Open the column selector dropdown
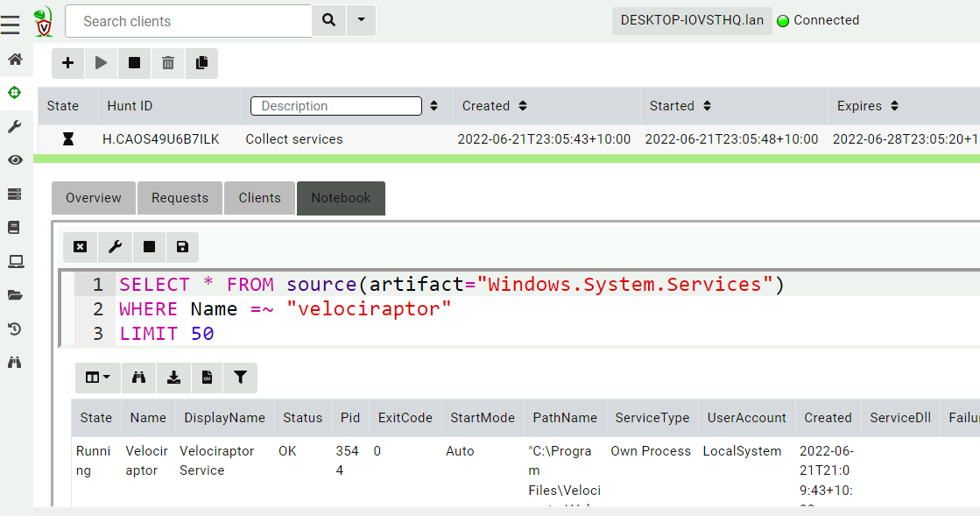This screenshot has height=516, width=980. 97,378
